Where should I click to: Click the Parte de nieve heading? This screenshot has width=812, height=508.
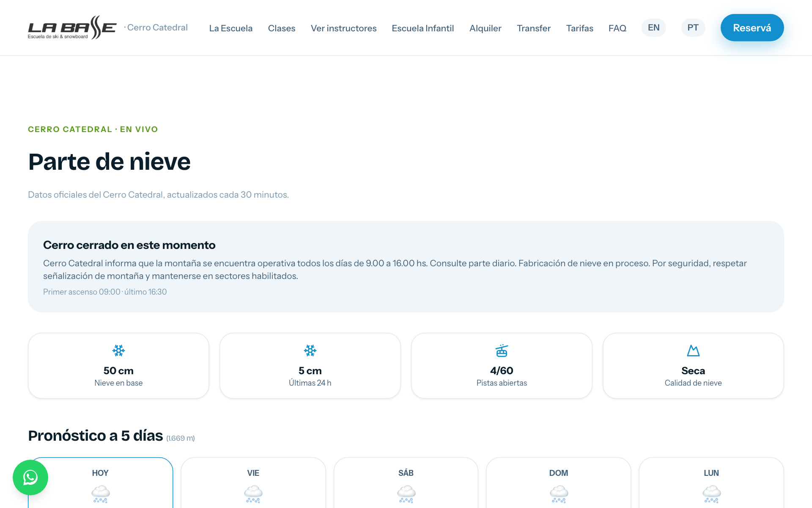coord(109,162)
